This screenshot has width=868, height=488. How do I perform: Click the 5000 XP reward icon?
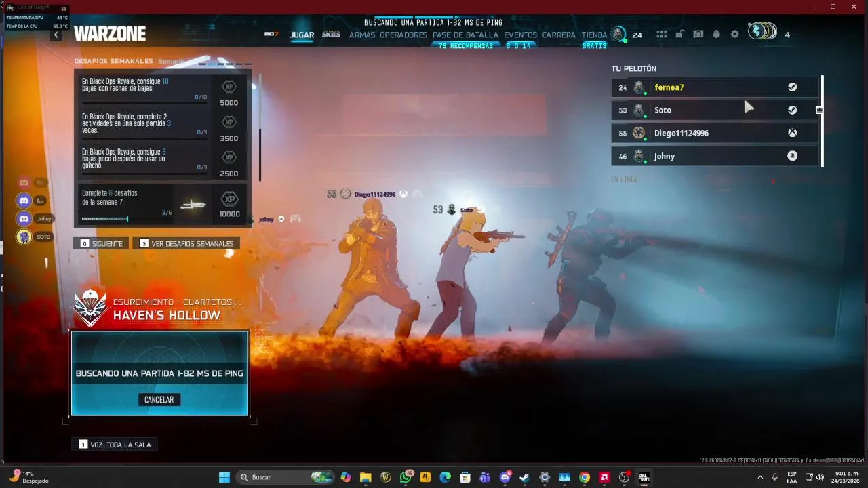pos(230,87)
